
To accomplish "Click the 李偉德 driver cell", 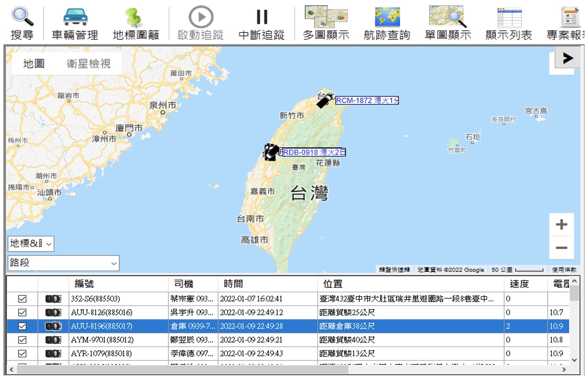I will click(193, 353).
